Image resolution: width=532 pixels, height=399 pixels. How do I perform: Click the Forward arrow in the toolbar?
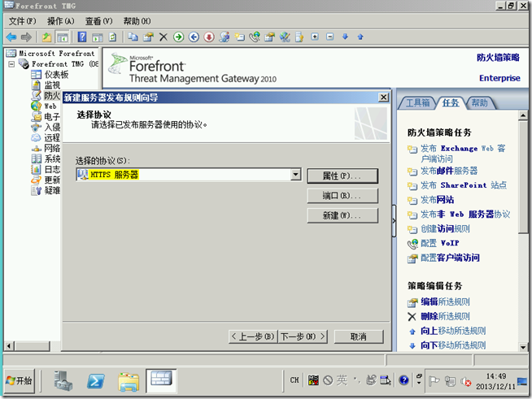tap(26, 37)
